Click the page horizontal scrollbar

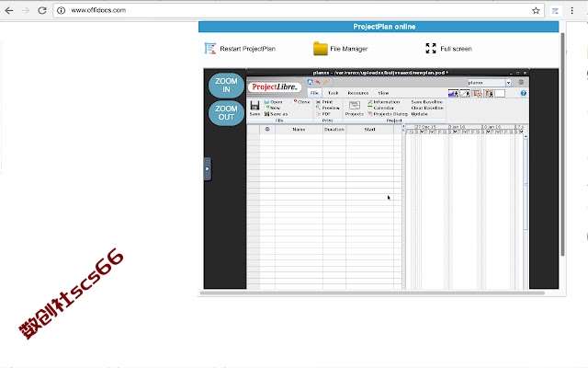pos(372,293)
